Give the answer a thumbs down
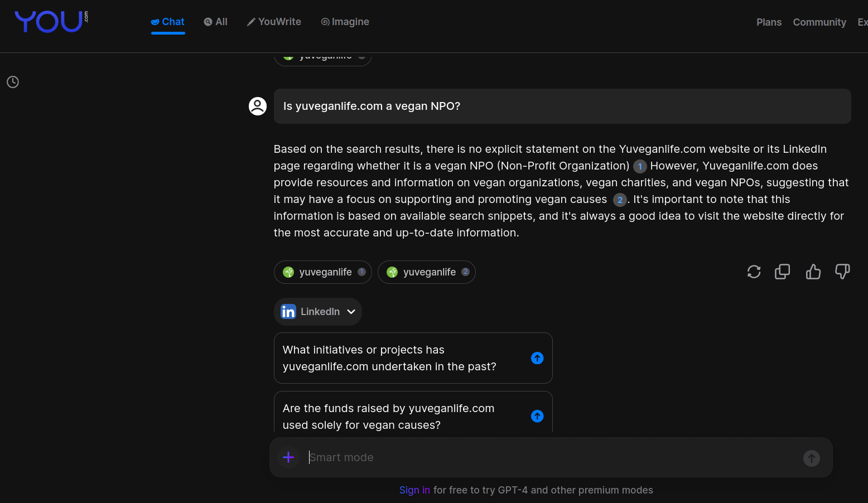 pos(842,272)
